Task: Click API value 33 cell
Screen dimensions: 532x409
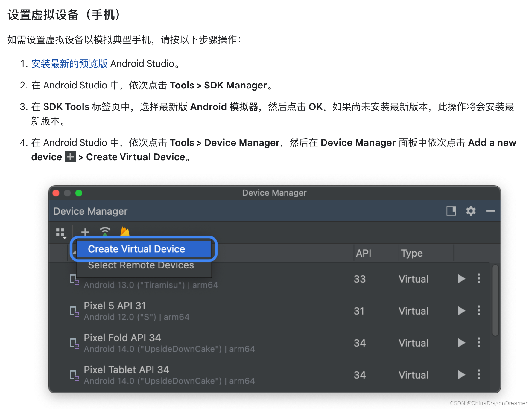Action: coord(360,279)
